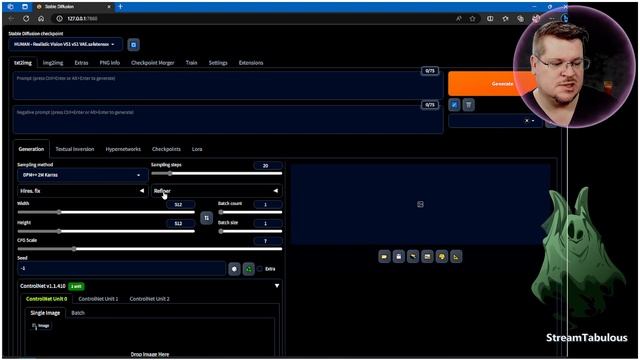Select ControlNet Unit 2 tab
Viewport: 640px width, 360px height.
coord(149,299)
